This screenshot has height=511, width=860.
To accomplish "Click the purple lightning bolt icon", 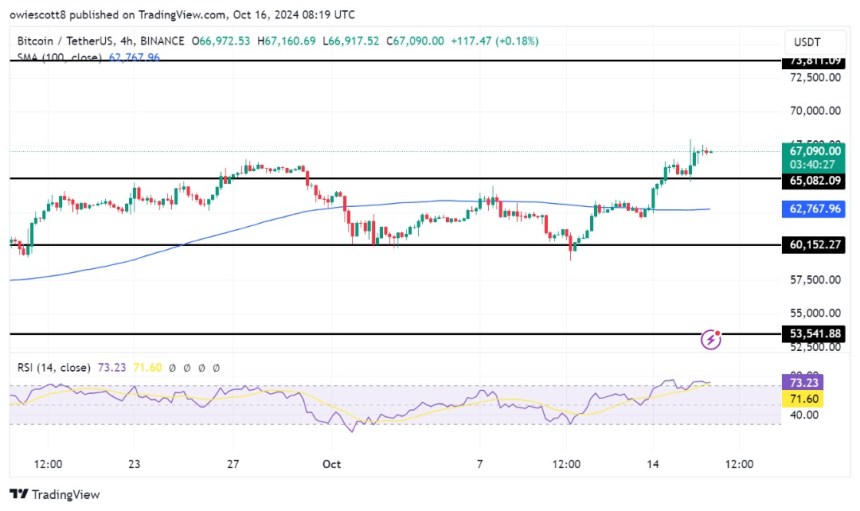I will pos(711,339).
